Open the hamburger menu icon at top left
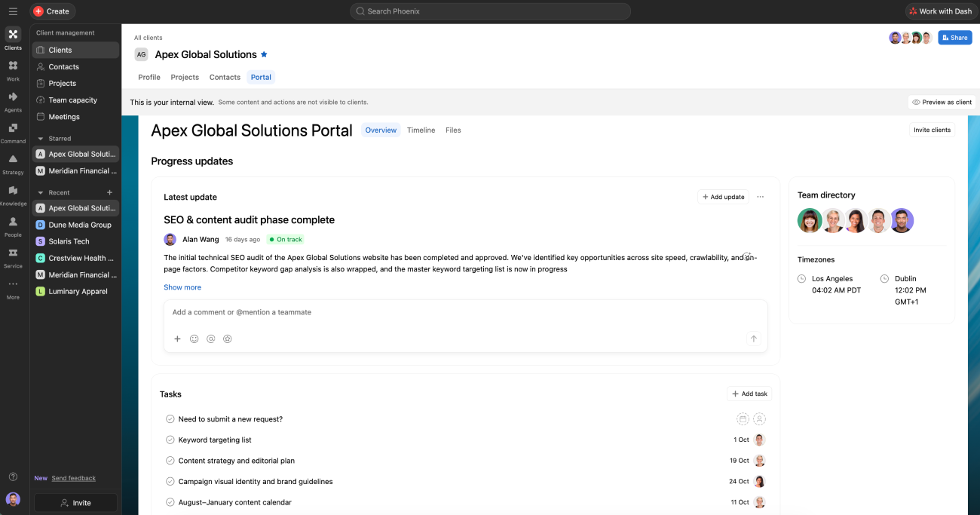 13,11
